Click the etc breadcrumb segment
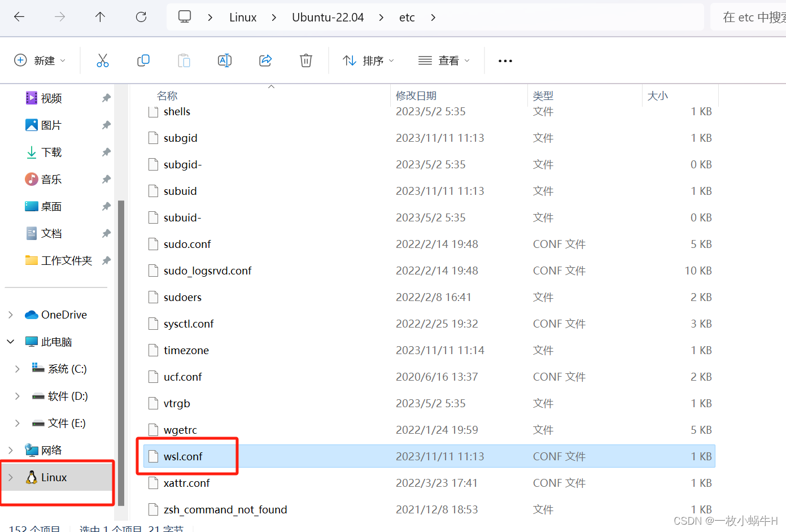Screen dimensions: 786x532 pos(407,18)
